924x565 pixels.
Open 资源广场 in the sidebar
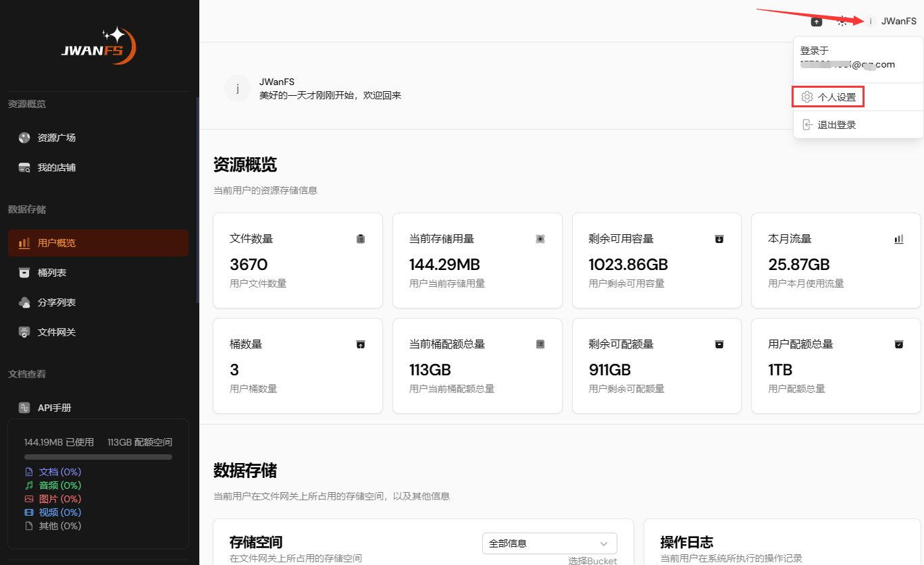coord(99,138)
